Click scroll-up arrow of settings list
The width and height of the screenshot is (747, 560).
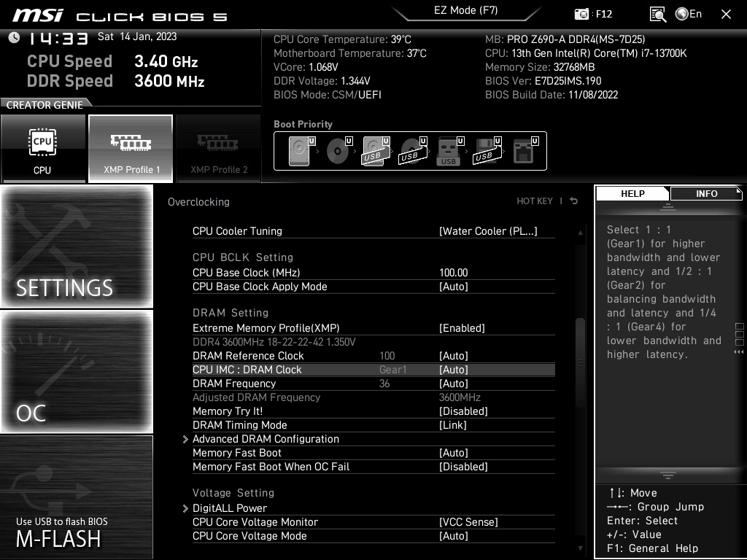click(580, 233)
